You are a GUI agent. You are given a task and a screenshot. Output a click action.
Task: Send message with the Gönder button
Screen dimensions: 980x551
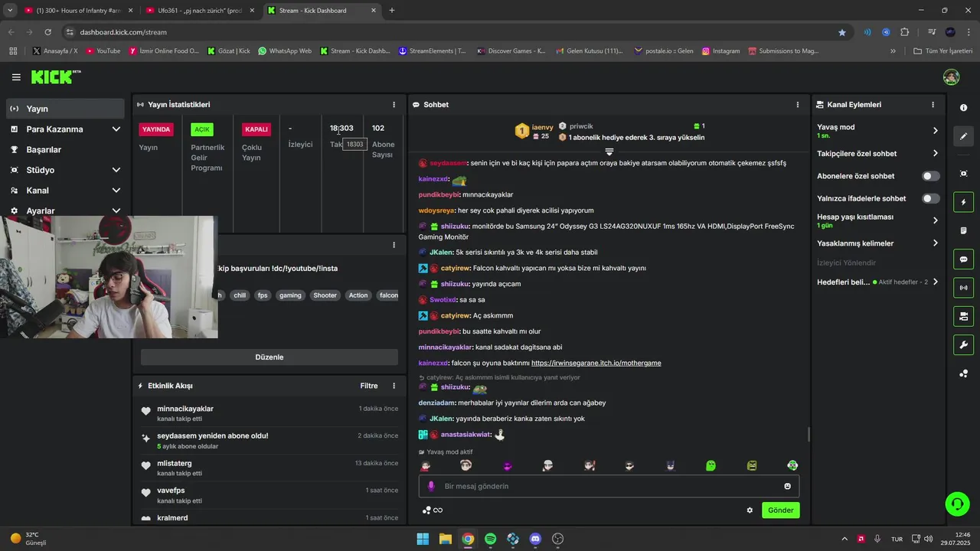[x=780, y=510]
